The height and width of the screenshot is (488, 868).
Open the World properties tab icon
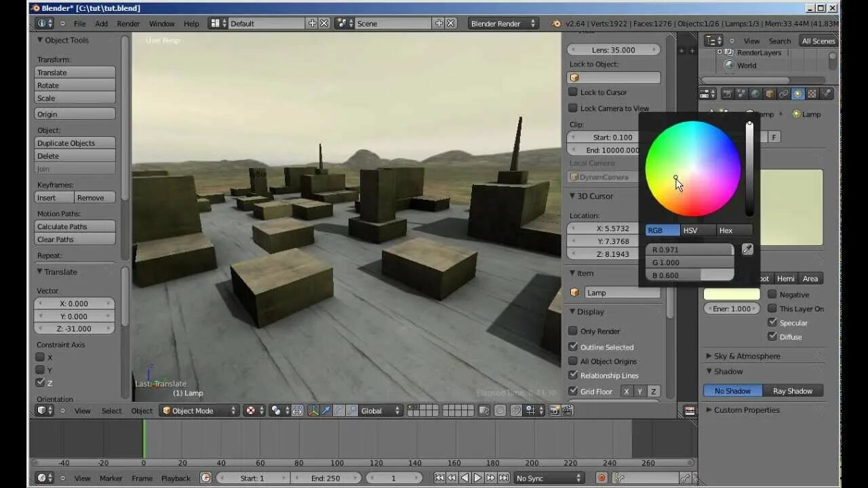pos(755,94)
